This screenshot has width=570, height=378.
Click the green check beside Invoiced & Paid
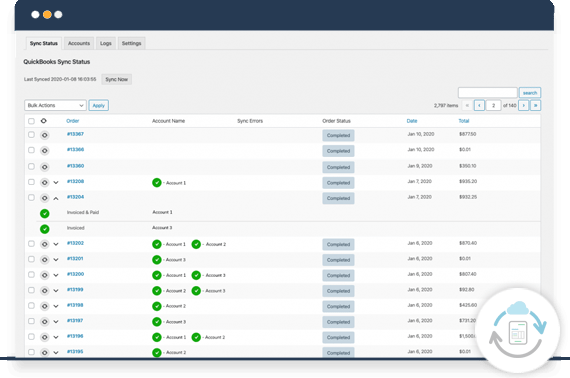point(45,213)
